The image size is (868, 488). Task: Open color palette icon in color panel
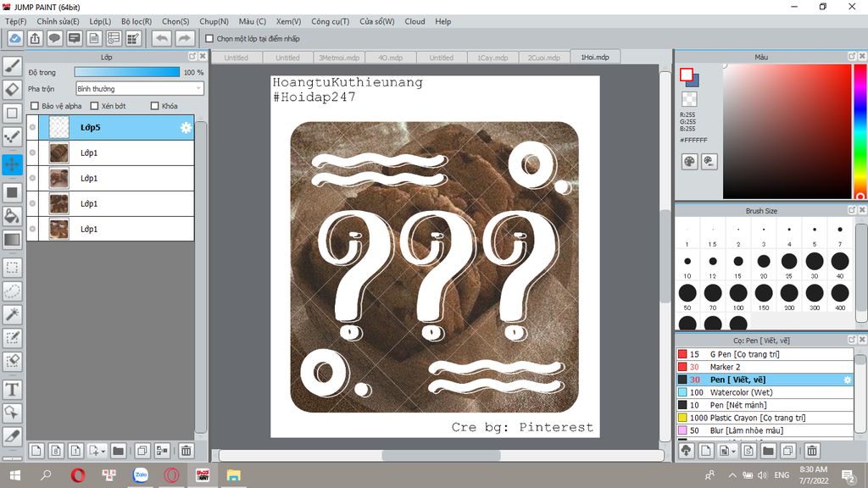pos(689,162)
